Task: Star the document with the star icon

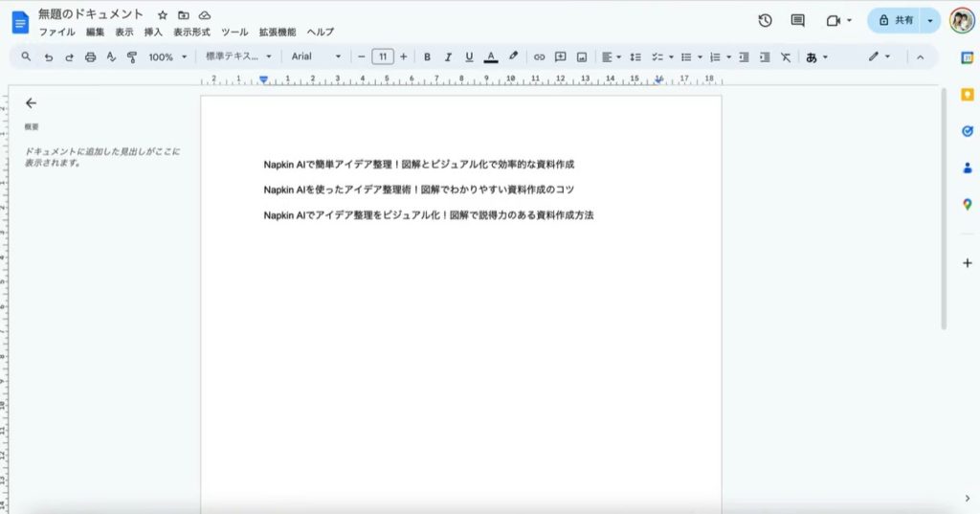Action: pyautogui.click(x=162, y=15)
